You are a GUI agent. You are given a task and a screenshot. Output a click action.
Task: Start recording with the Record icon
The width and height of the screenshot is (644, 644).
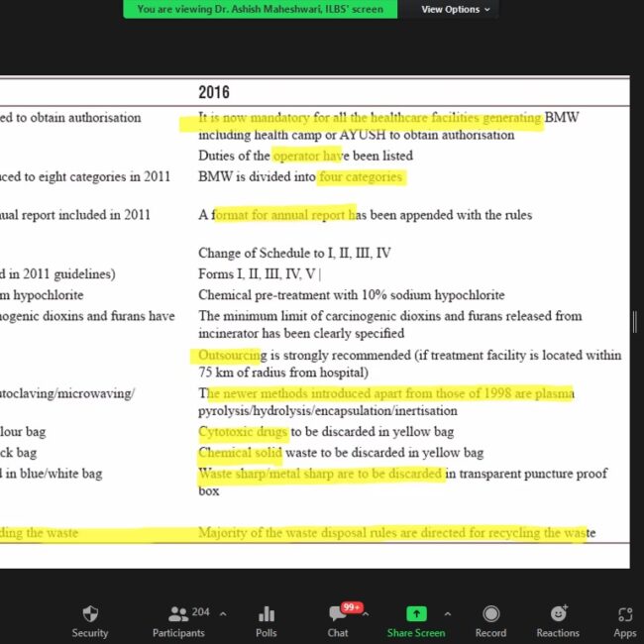click(x=490, y=614)
